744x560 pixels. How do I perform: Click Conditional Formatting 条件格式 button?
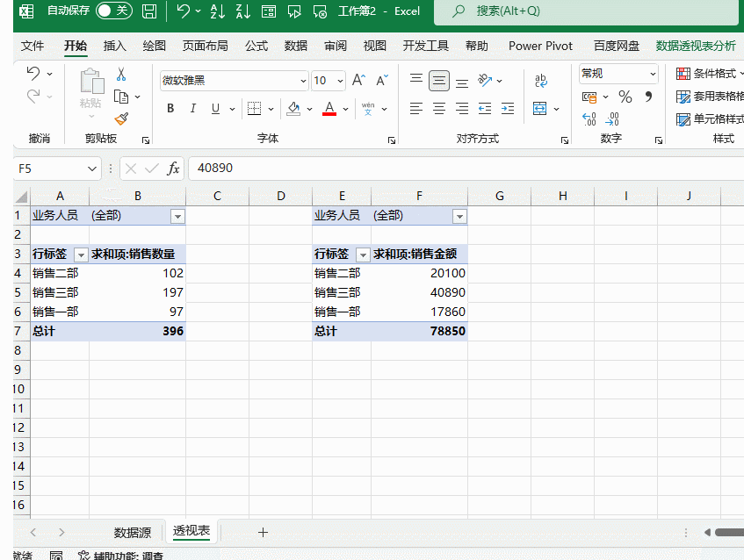point(708,74)
